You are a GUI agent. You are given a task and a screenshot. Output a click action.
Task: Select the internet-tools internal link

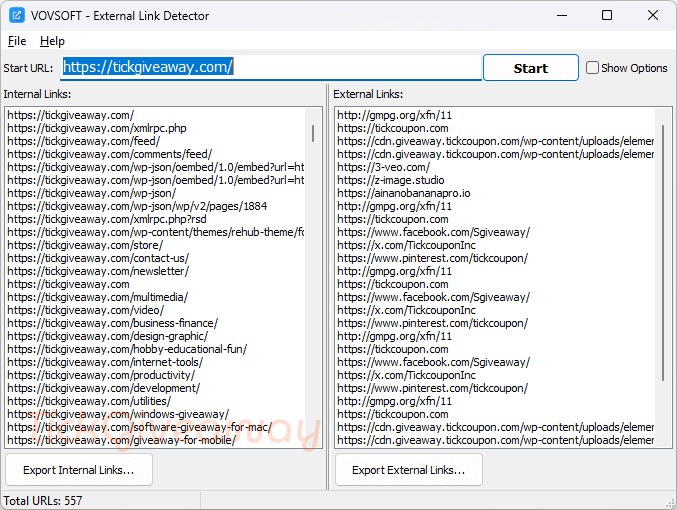click(x=155, y=362)
